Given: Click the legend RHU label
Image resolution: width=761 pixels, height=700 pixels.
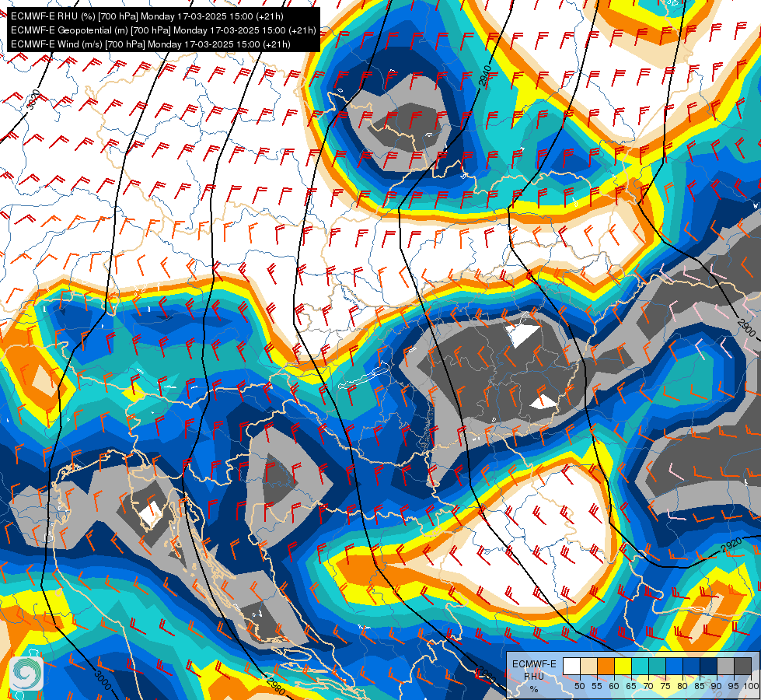Looking at the screenshot, I should click(534, 677).
